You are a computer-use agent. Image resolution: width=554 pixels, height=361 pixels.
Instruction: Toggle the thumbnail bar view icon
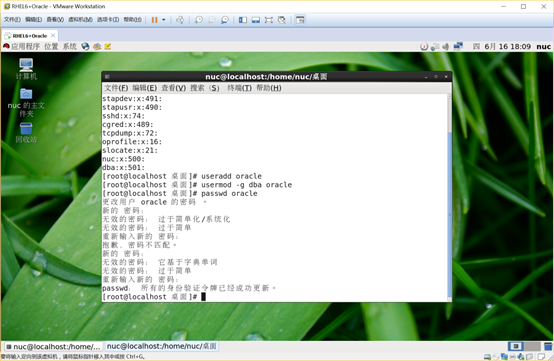point(256,20)
